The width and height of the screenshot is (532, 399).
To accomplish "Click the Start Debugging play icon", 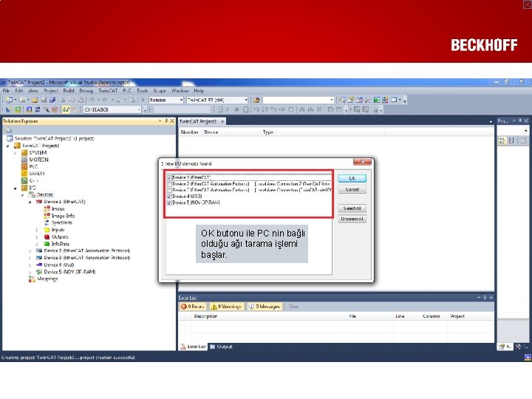I will pyautogui.click(x=143, y=100).
